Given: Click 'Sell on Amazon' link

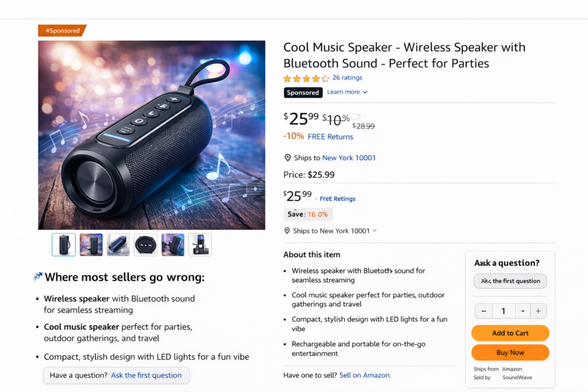Looking at the screenshot, I should pos(365,375).
